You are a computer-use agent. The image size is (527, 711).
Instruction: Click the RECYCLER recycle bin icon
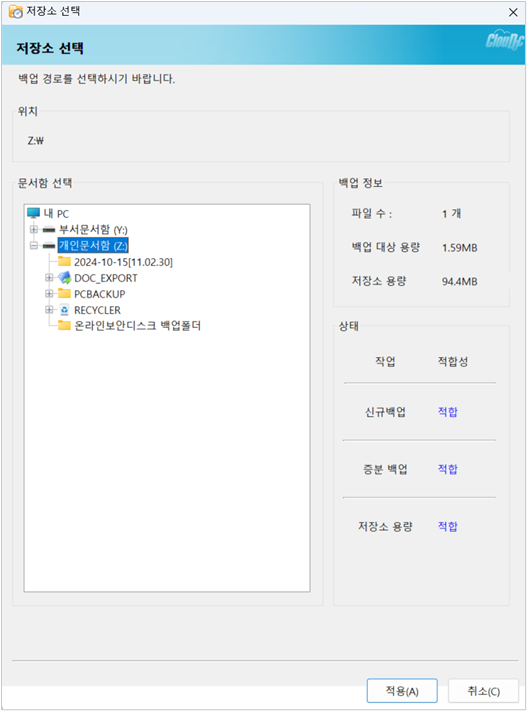64,310
